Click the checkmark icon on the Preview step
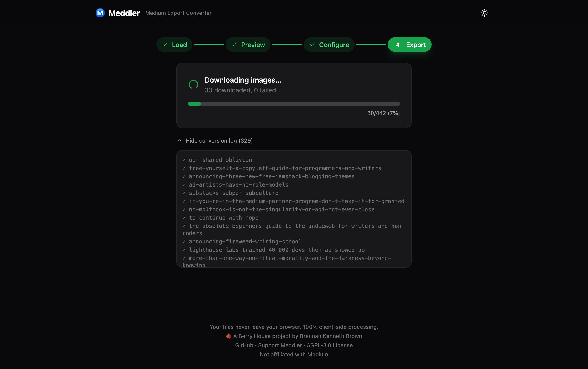 (x=234, y=45)
